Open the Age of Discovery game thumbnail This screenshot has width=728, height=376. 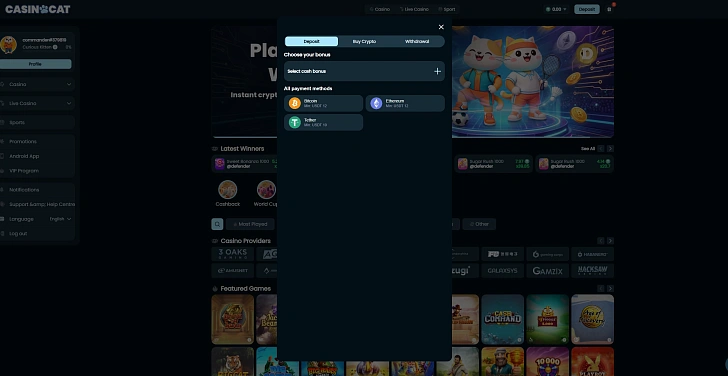592,319
